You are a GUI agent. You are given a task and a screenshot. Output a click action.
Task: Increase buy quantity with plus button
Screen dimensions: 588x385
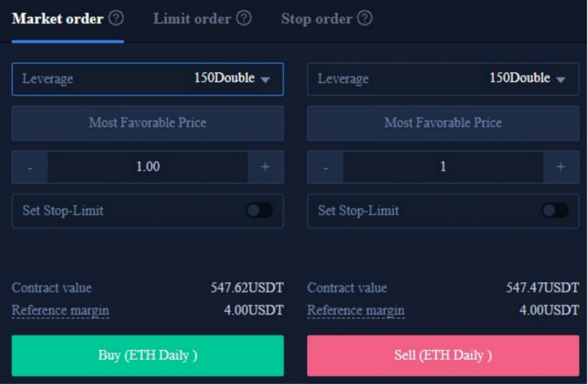pyautogui.click(x=265, y=167)
